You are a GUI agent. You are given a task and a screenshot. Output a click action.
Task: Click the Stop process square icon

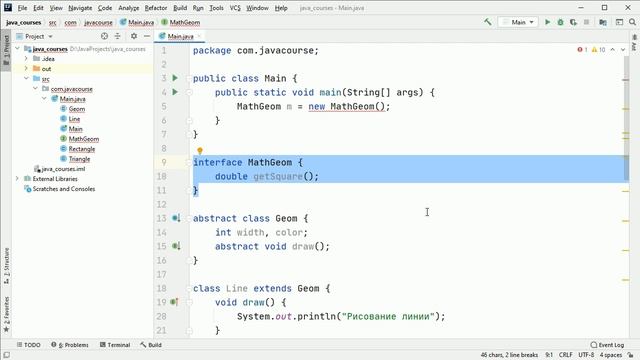pyautogui.click(x=587, y=22)
